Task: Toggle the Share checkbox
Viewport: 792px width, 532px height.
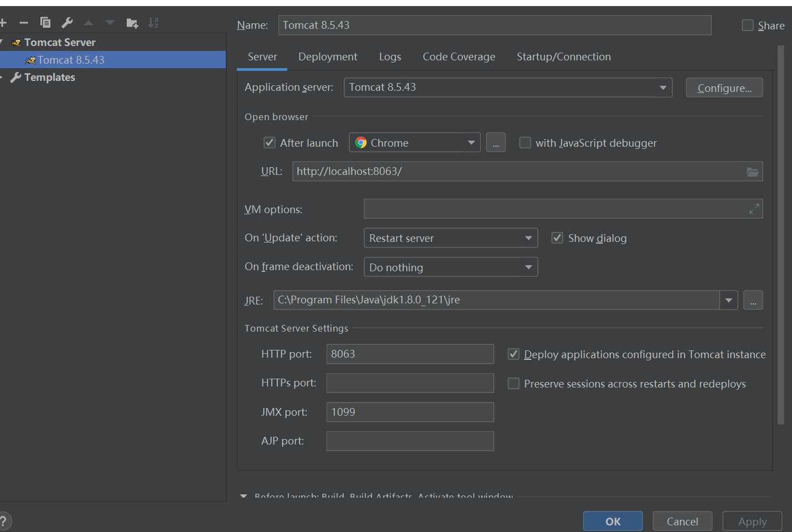Action: pyautogui.click(x=747, y=25)
